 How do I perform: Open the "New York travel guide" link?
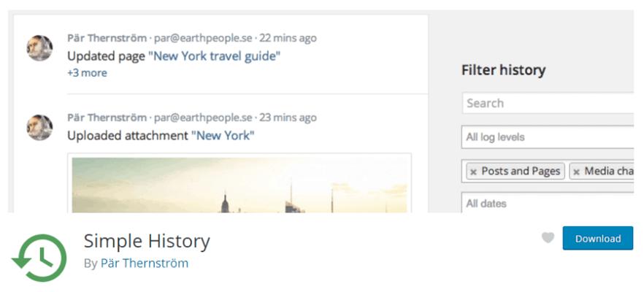(214, 56)
